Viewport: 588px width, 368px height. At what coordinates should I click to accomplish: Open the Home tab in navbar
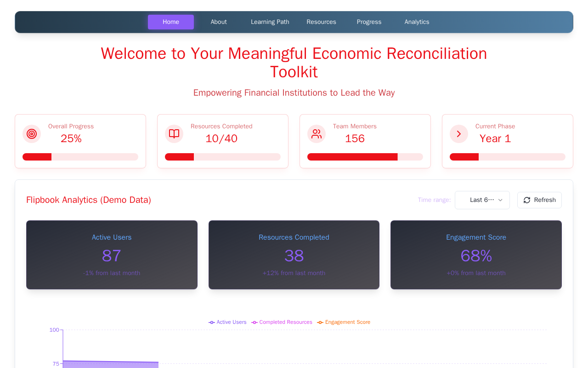171,22
